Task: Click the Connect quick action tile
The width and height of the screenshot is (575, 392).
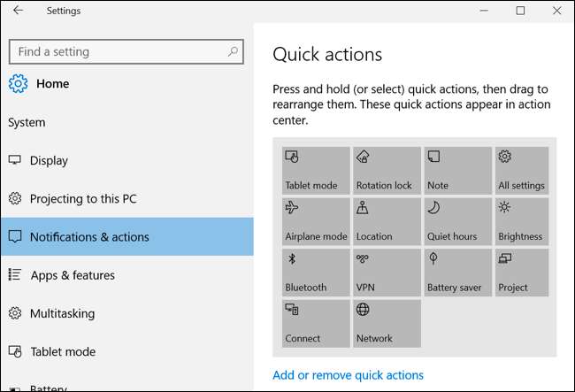Action: (316, 323)
